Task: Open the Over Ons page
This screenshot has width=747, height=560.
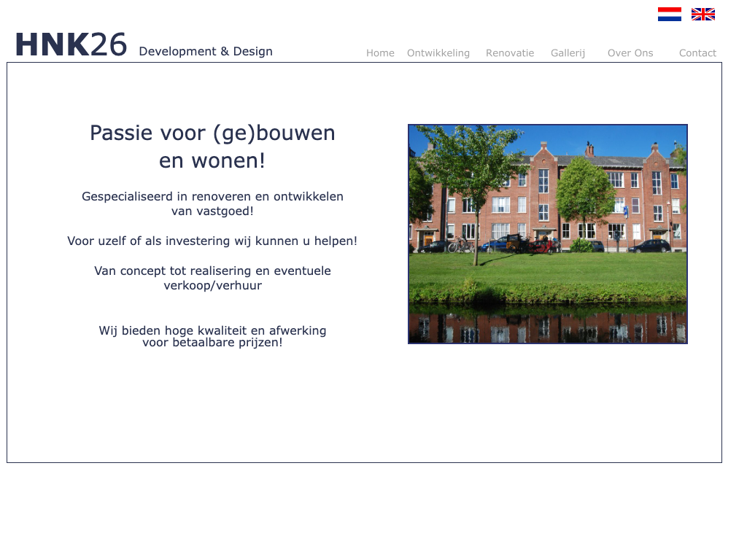Action: pos(630,53)
